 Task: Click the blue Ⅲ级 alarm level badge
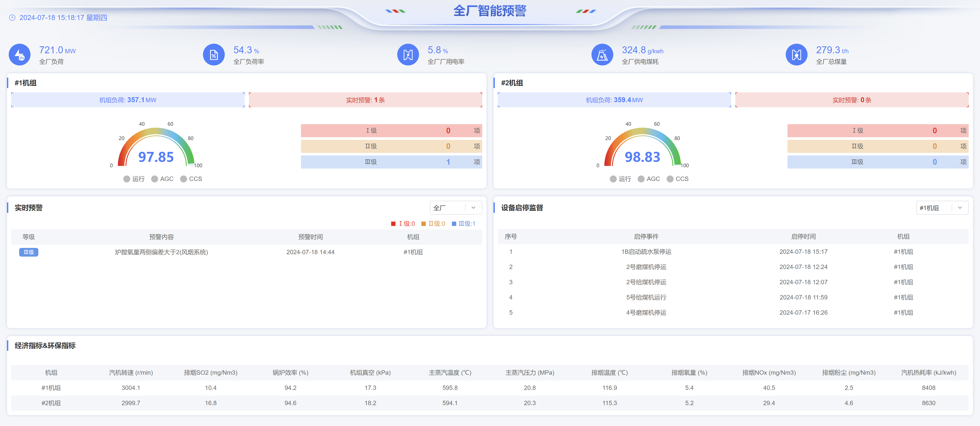coord(29,252)
